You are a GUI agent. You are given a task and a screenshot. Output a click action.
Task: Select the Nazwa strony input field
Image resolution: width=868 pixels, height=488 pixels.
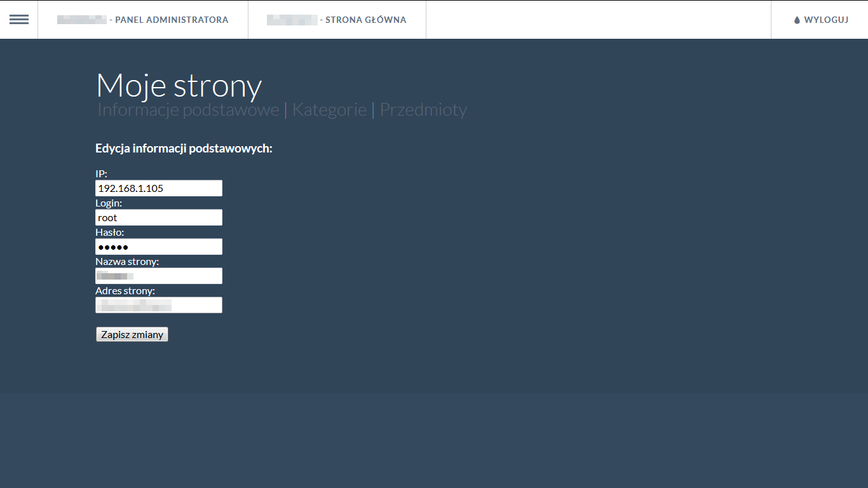159,276
